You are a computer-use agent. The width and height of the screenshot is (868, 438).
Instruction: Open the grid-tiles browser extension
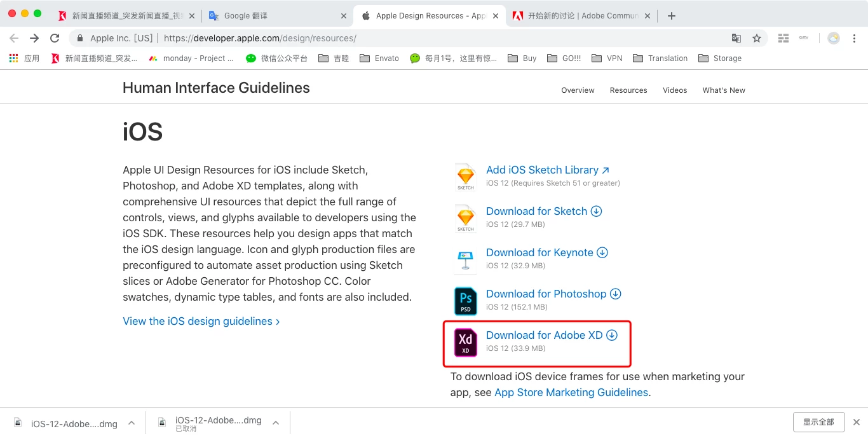point(783,38)
